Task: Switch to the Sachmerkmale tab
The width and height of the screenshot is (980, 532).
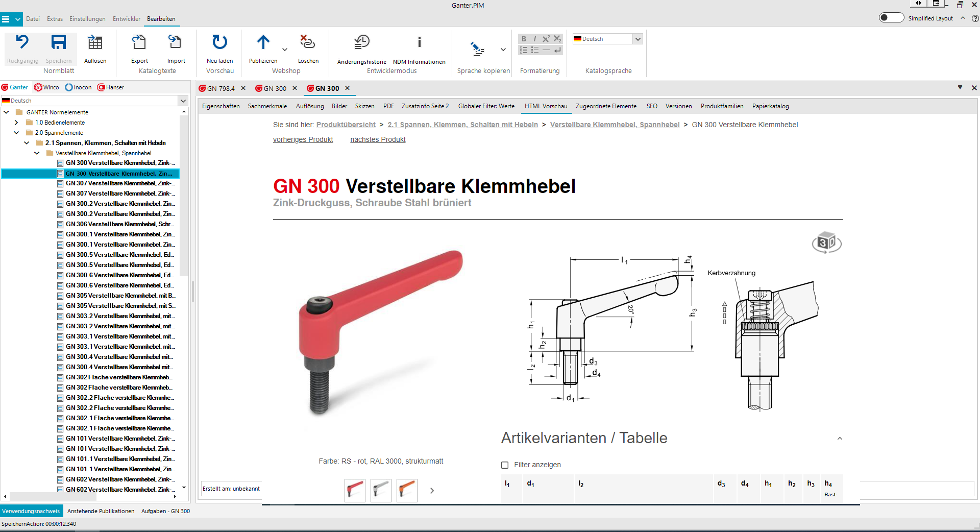Action: click(x=267, y=106)
